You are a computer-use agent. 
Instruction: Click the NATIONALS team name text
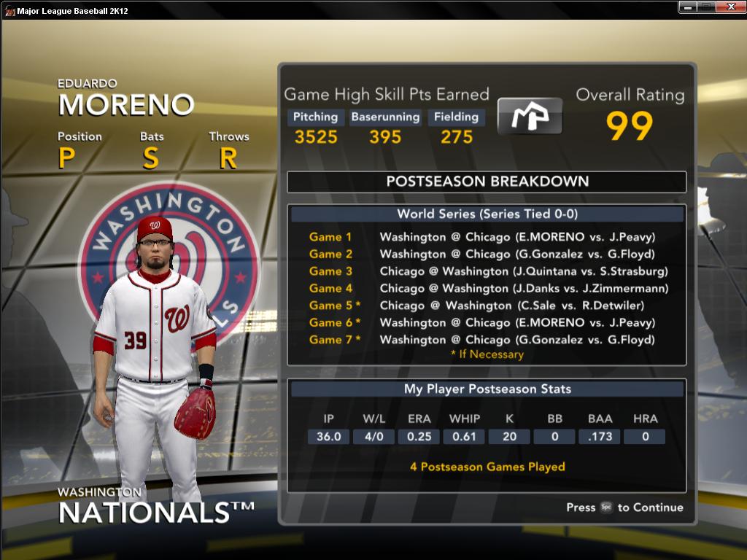click(156, 513)
